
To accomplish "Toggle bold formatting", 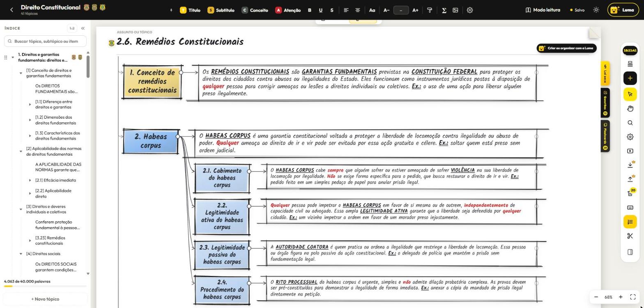I will click(310, 10).
